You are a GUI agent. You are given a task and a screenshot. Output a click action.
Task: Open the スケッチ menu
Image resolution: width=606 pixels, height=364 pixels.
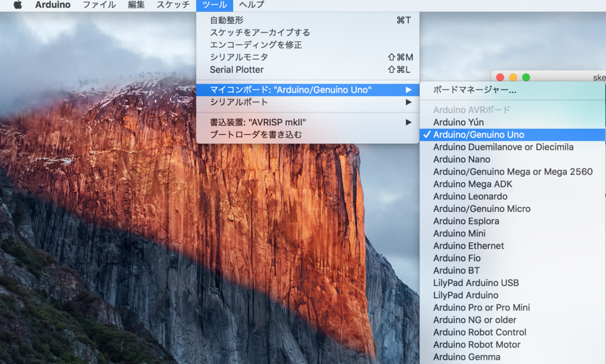click(173, 5)
